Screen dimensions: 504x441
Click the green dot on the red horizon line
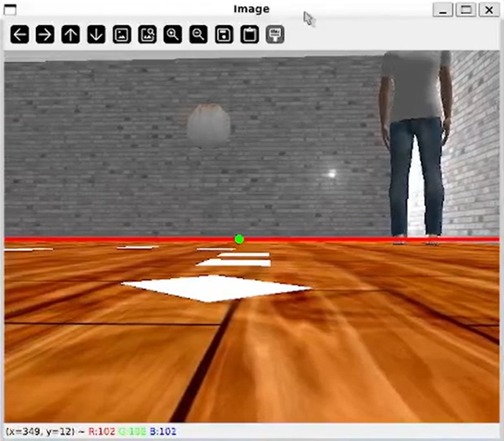(x=240, y=239)
